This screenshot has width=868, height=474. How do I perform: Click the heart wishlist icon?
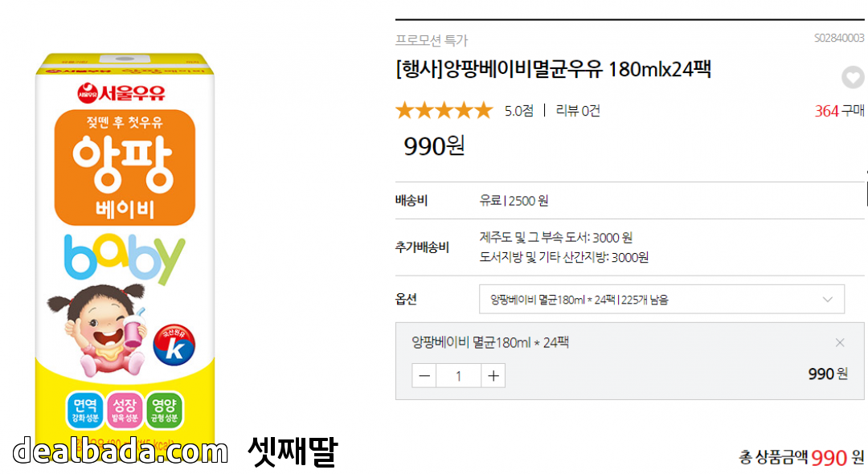(x=853, y=78)
